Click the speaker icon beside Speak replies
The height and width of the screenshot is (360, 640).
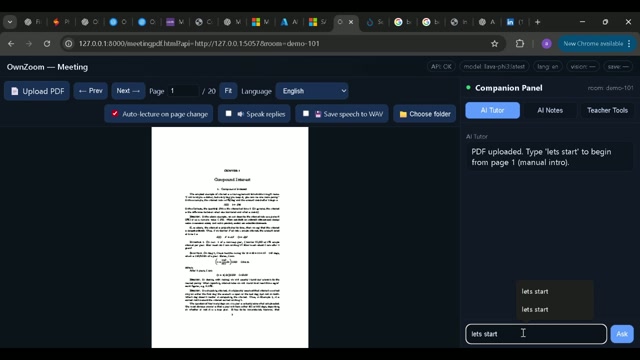[240, 114]
